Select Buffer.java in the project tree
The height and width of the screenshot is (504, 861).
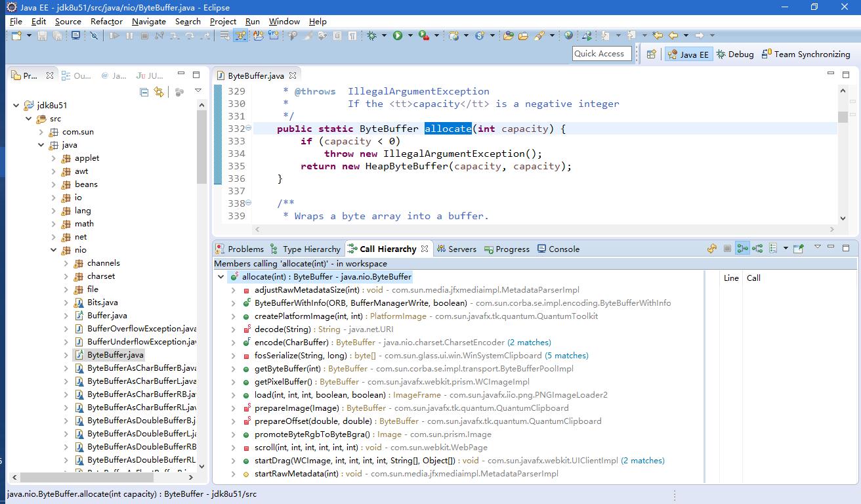pyautogui.click(x=107, y=316)
